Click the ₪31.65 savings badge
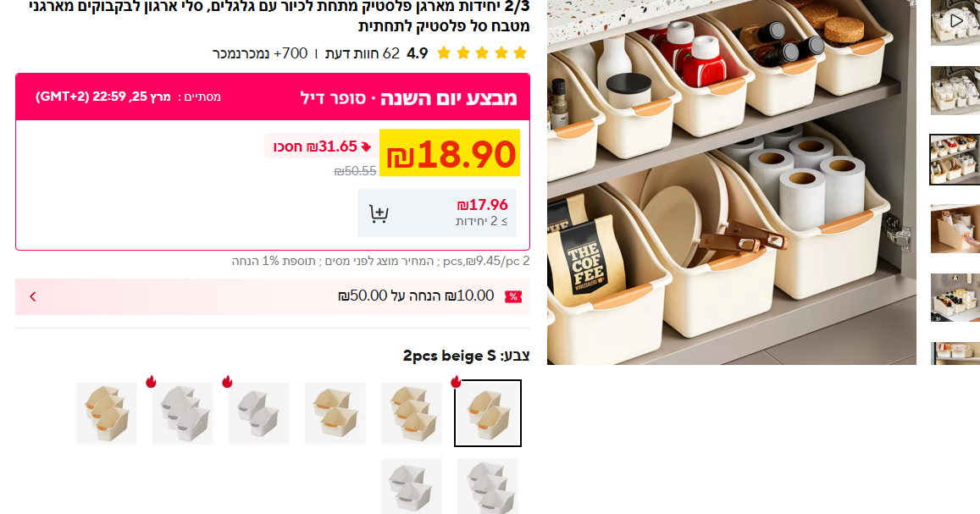 click(x=321, y=146)
